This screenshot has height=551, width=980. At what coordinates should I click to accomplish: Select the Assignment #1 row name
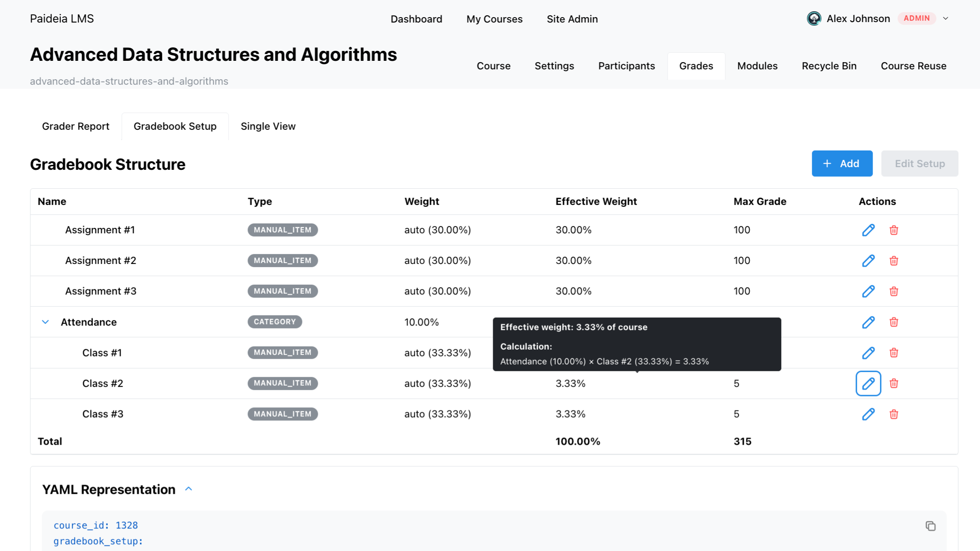(100, 230)
